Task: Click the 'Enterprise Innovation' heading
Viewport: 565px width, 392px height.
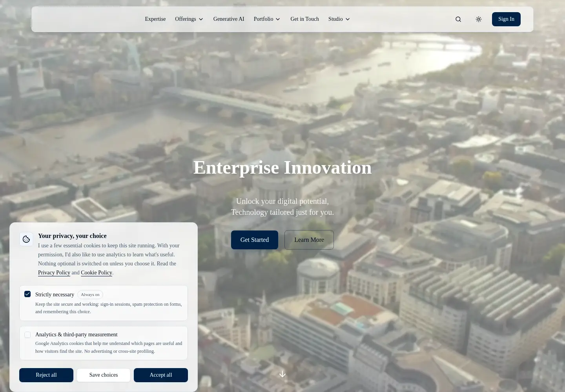Action: [282, 167]
